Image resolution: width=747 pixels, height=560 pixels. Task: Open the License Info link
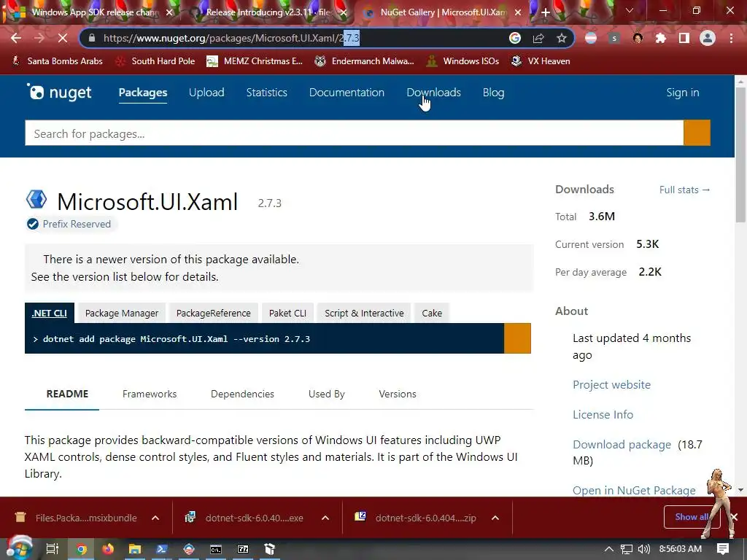603,414
